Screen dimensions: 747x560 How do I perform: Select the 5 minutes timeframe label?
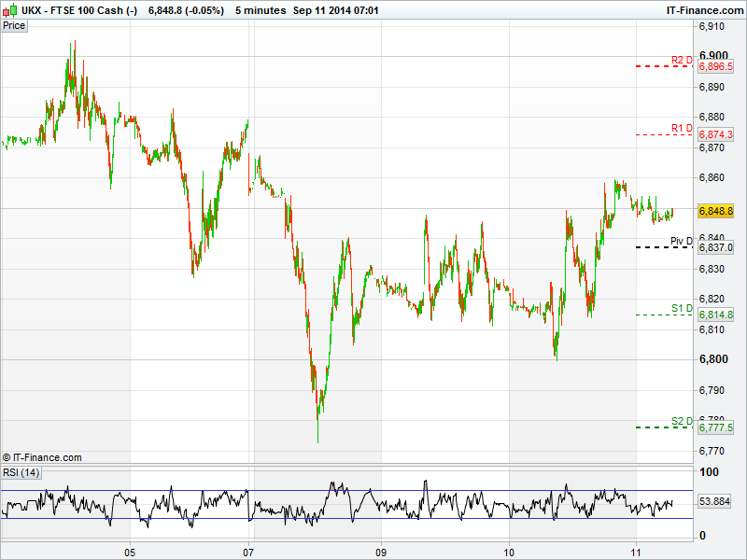262,10
